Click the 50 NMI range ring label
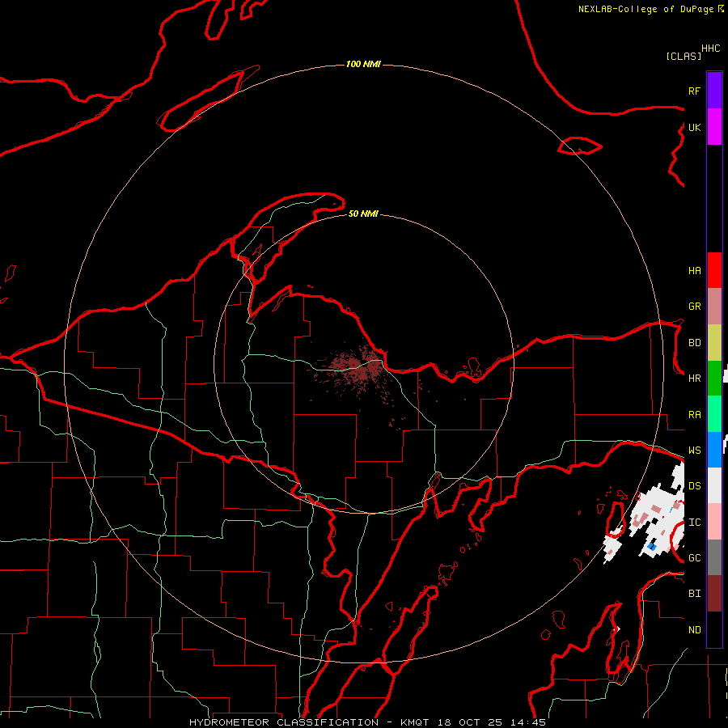Viewport: 728px width, 728px height. (363, 214)
